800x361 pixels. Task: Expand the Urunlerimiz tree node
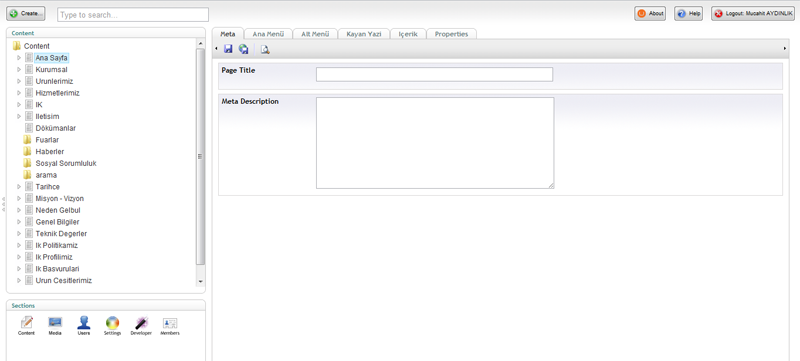[x=19, y=81]
